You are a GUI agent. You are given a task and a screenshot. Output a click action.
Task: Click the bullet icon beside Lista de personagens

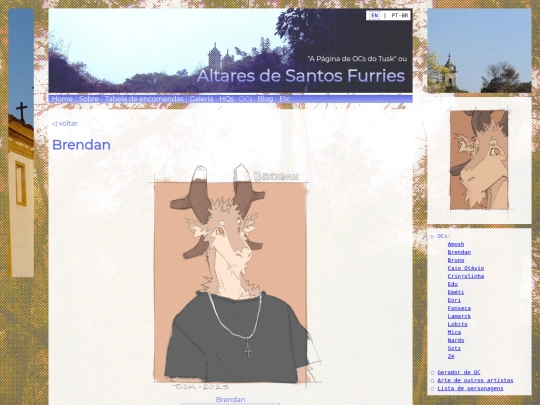coord(433,389)
